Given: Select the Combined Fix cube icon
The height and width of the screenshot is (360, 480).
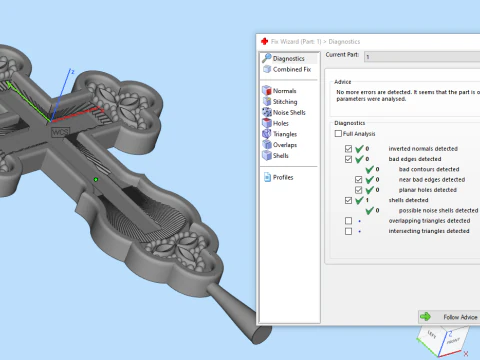Looking at the screenshot, I should point(267,69).
